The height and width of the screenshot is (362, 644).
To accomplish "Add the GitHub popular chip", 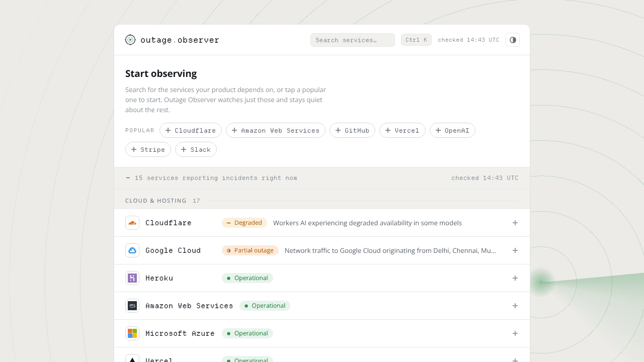I will [x=352, y=130].
